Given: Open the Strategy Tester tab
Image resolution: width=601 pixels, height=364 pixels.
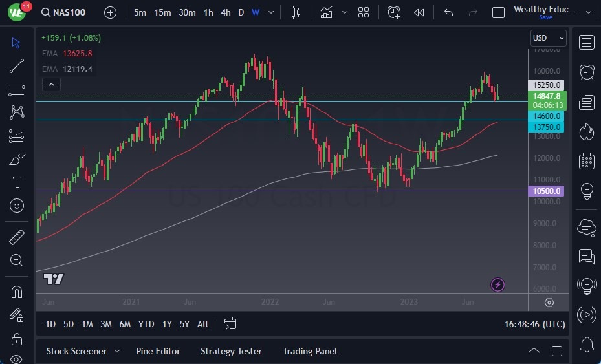Looking at the screenshot, I should pyautogui.click(x=231, y=351).
